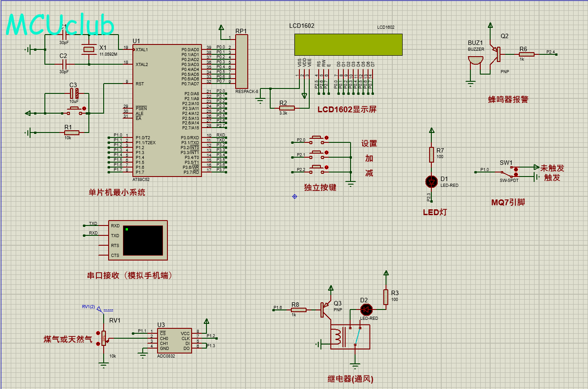Screen dimensions: 588x389
Task: Click the RV1 potentiometer increase arrow
Action: (x=98, y=333)
